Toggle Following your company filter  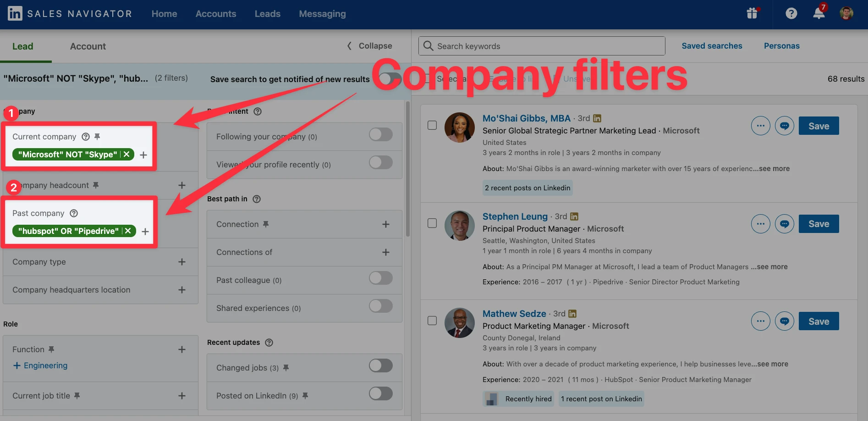click(x=381, y=134)
